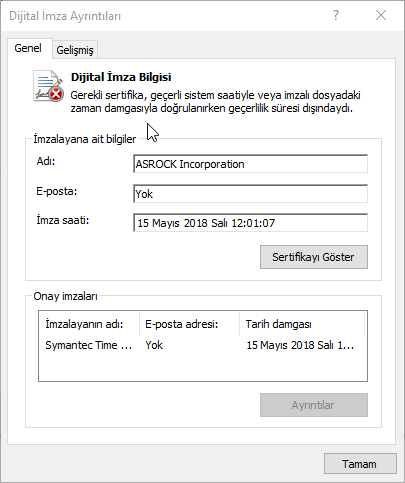Click the İmza saati date field

[250, 223]
